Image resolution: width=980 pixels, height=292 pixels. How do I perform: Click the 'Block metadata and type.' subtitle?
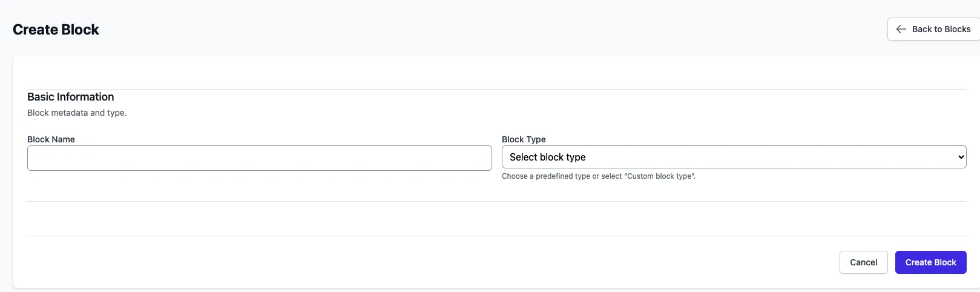coord(77,113)
